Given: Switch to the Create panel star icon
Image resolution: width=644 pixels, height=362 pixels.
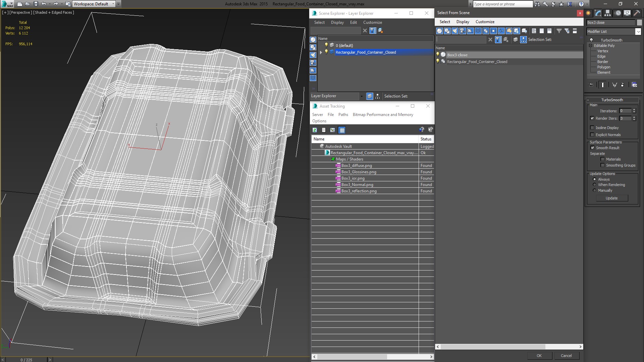Looking at the screenshot, I should coord(588,13).
